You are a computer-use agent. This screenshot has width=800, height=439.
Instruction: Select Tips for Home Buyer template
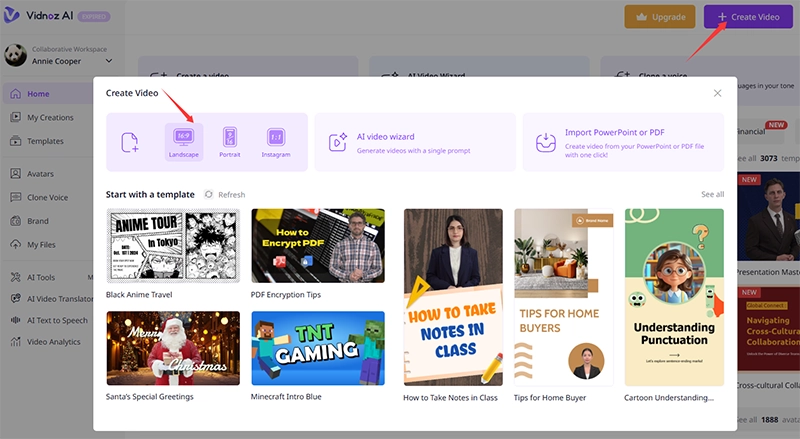tap(563, 297)
